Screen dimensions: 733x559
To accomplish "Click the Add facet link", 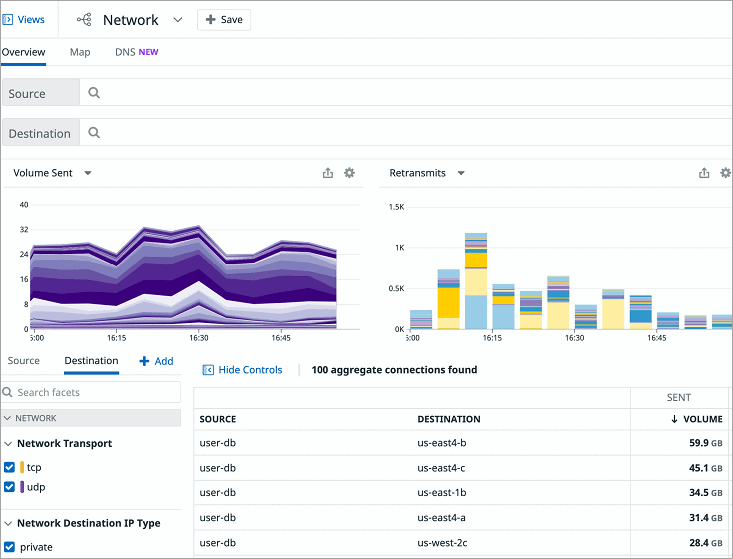I will 164,361.
